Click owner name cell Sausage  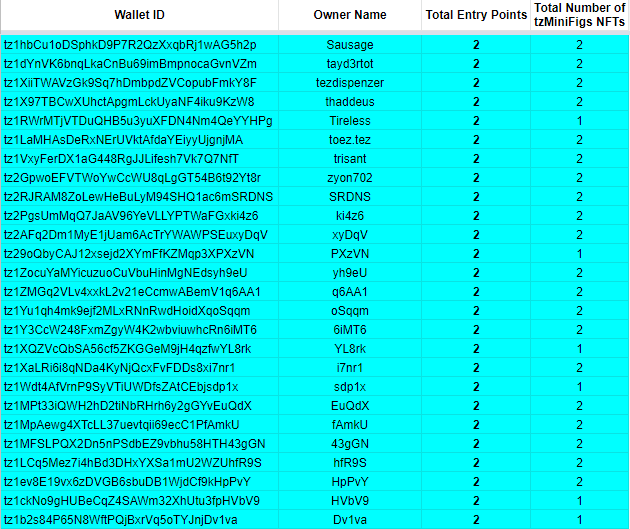(x=350, y=45)
